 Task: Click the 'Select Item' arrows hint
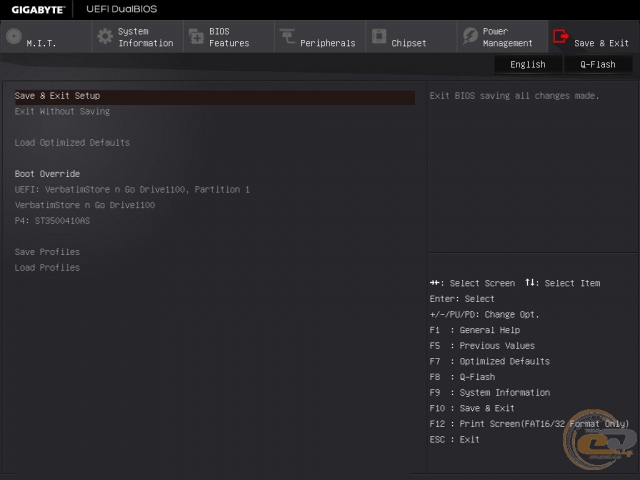coord(562,283)
